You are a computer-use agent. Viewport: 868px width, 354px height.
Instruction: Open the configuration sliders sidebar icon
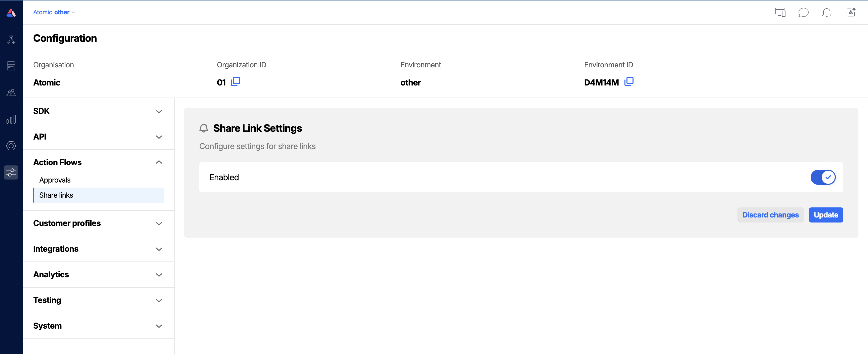(11, 172)
